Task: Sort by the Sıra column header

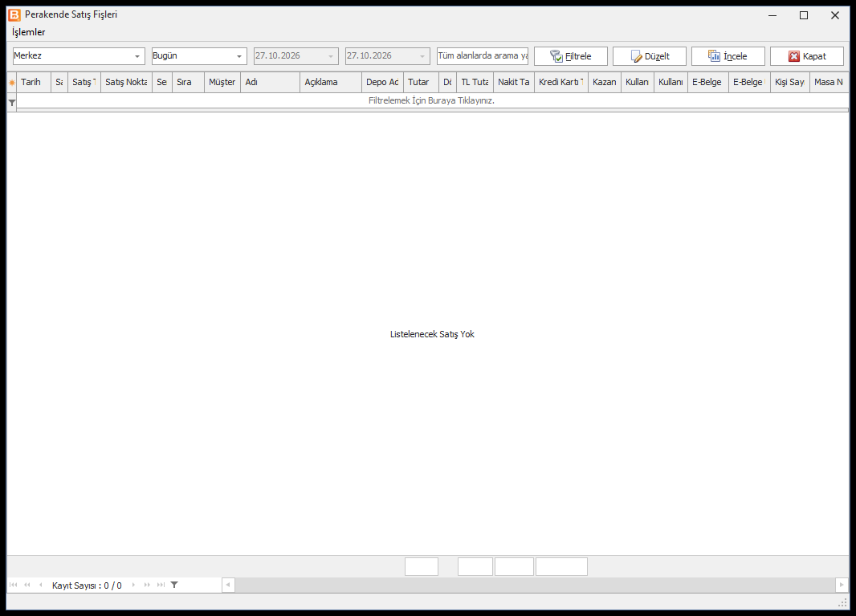Action: point(189,83)
